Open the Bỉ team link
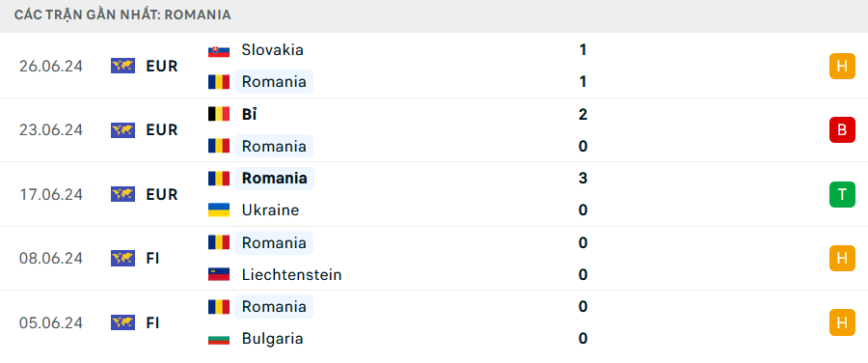This screenshot has width=868, height=363. pos(249,115)
